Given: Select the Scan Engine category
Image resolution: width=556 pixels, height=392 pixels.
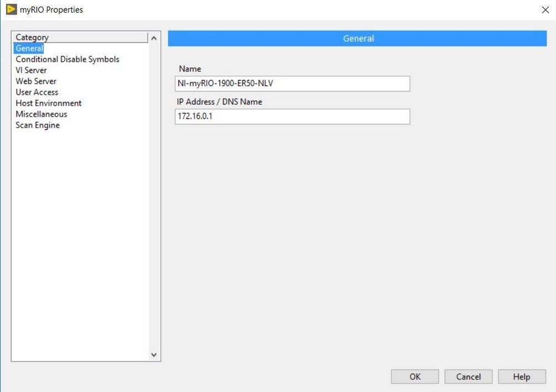Looking at the screenshot, I should tap(38, 125).
